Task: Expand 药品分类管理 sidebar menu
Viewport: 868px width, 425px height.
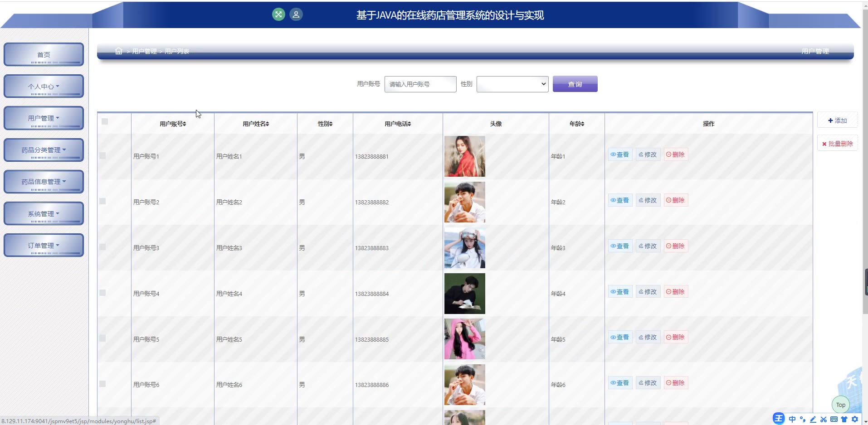Action: (44, 150)
